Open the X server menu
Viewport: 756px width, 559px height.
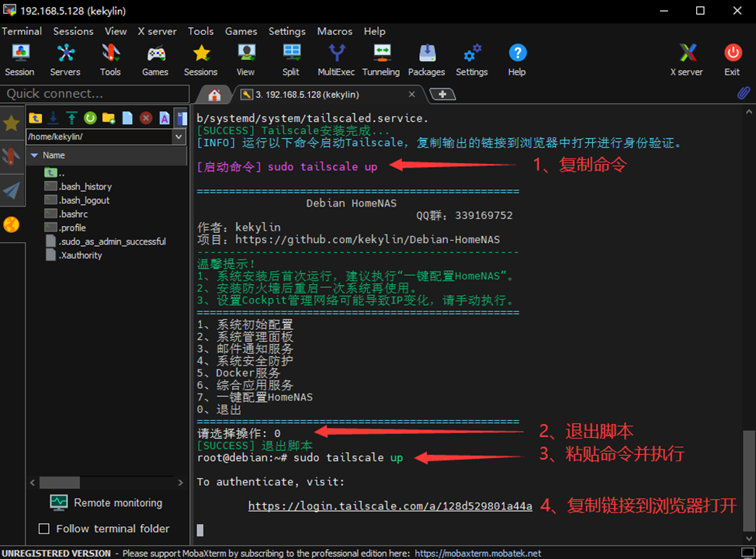click(x=158, y=31)
